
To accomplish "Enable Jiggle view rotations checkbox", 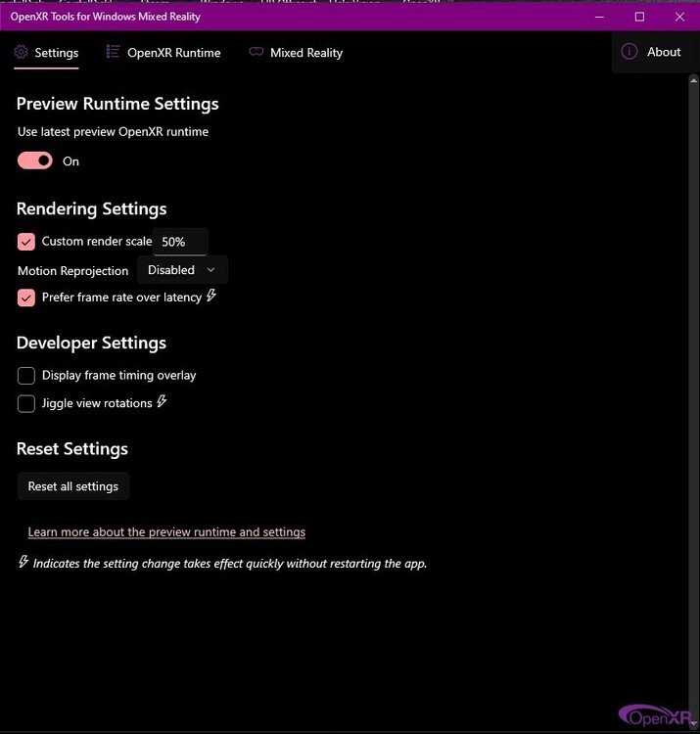I will click(x=26, y=403).
